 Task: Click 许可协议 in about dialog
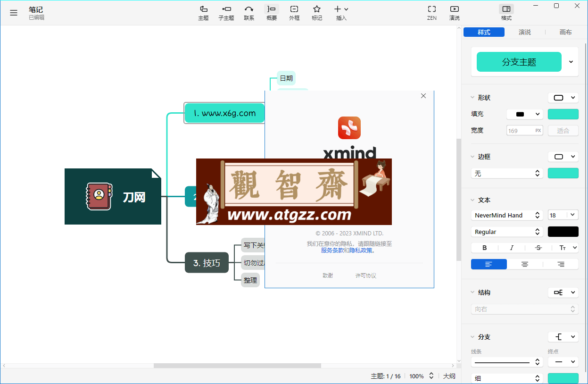(x=366, y=275)
